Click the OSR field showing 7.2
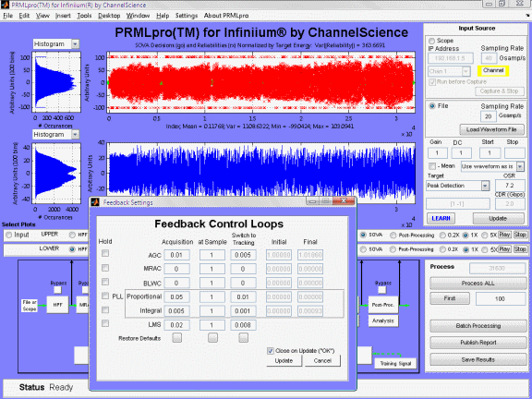Screen dimensions: 532x399 (510, 186)
